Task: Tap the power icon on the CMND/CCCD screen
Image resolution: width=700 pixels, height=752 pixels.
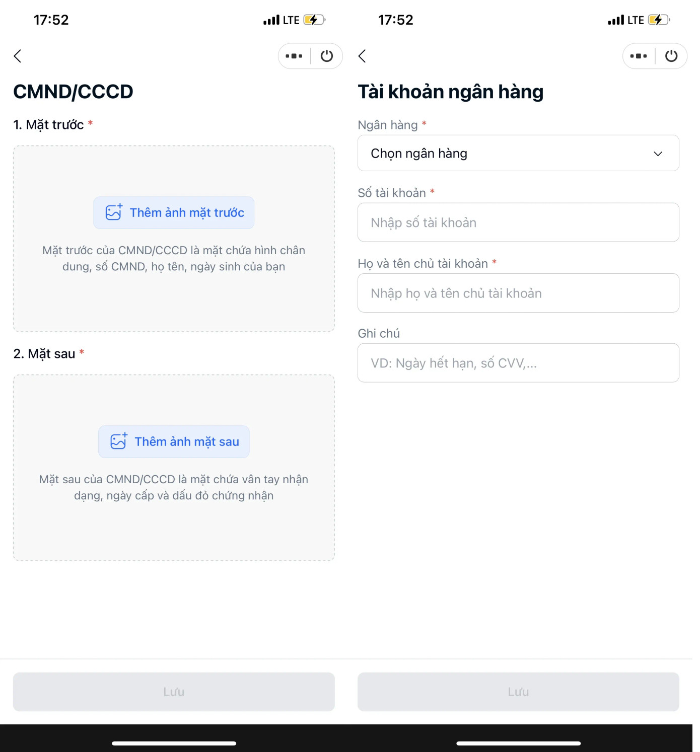Action: tap(327, 56)
